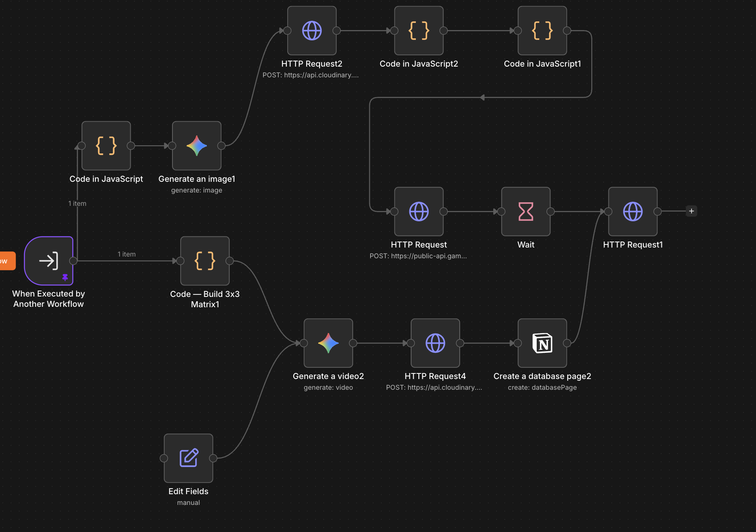
Task: Open the Code in JavaScript1 node
Action: pos(542,31)
